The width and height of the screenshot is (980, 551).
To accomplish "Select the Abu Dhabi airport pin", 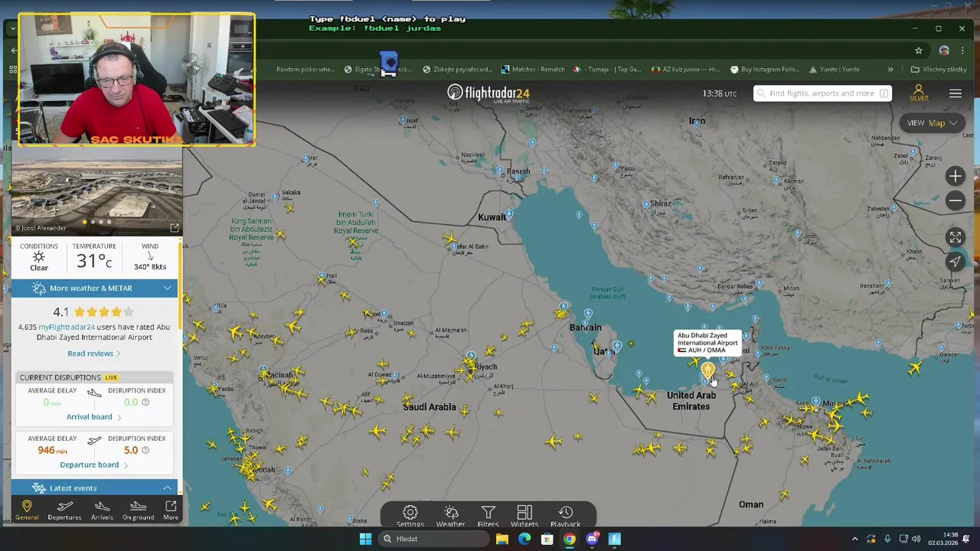I will click(707, 371).
